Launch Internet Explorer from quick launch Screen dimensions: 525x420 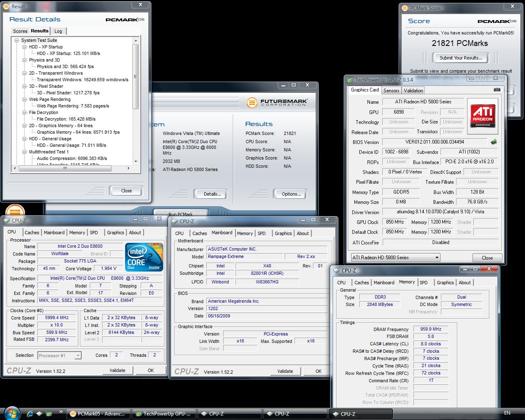(30, 413)
